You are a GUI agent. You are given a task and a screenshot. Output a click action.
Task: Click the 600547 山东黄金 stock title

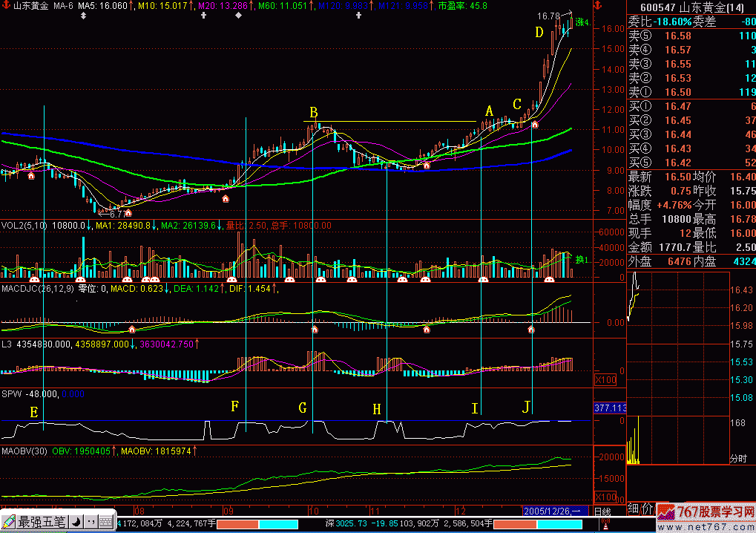click(x=690, y=7)
